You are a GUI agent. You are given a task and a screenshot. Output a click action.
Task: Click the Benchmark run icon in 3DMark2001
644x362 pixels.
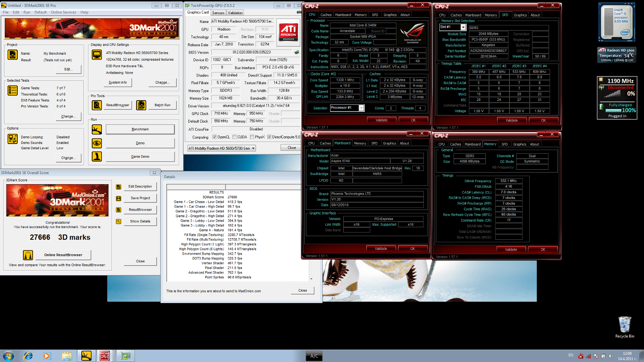(x=97, y=130)
